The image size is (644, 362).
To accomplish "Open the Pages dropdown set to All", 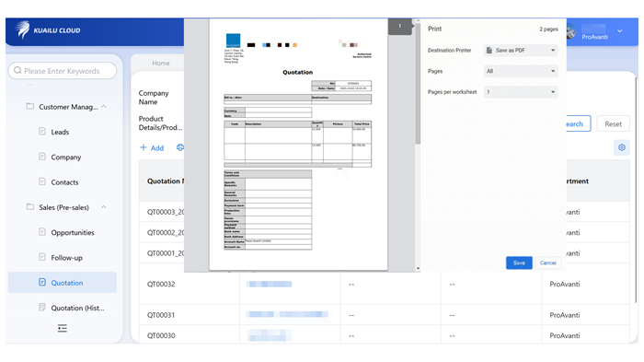I will coord(521,71).
